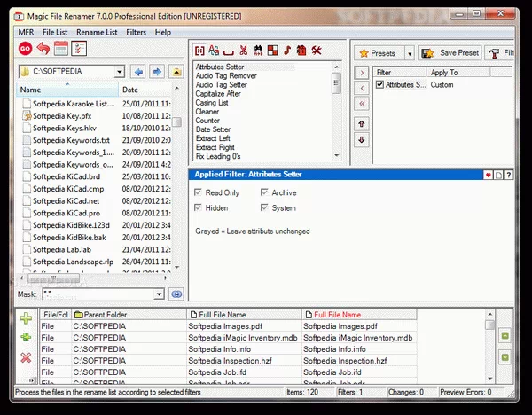Move filter down with the down arrow
This screenshot has height=415, width=532.
coord(362,140)
